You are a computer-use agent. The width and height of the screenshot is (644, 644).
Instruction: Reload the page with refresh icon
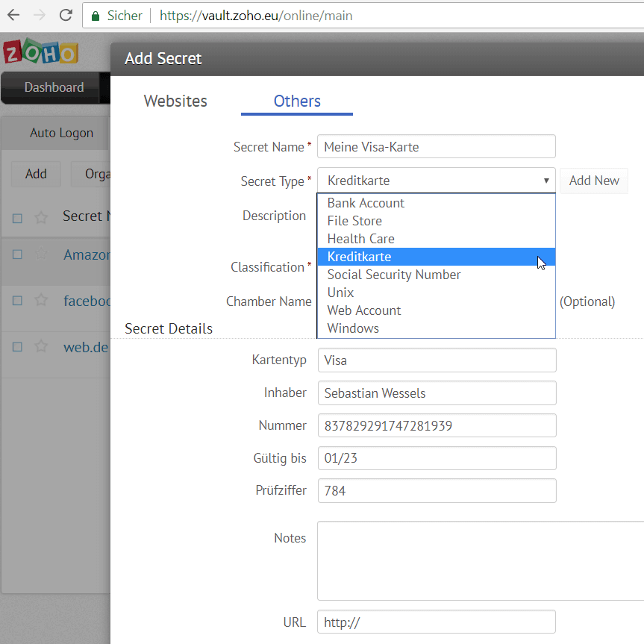click(66, 15)
